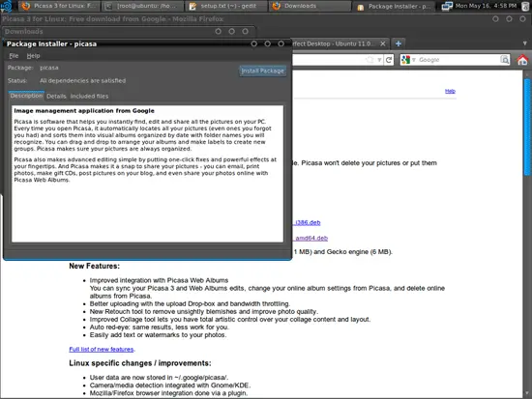Click the bookmark star in the URL bar
The image size is (532, 399).
point(369,60)
